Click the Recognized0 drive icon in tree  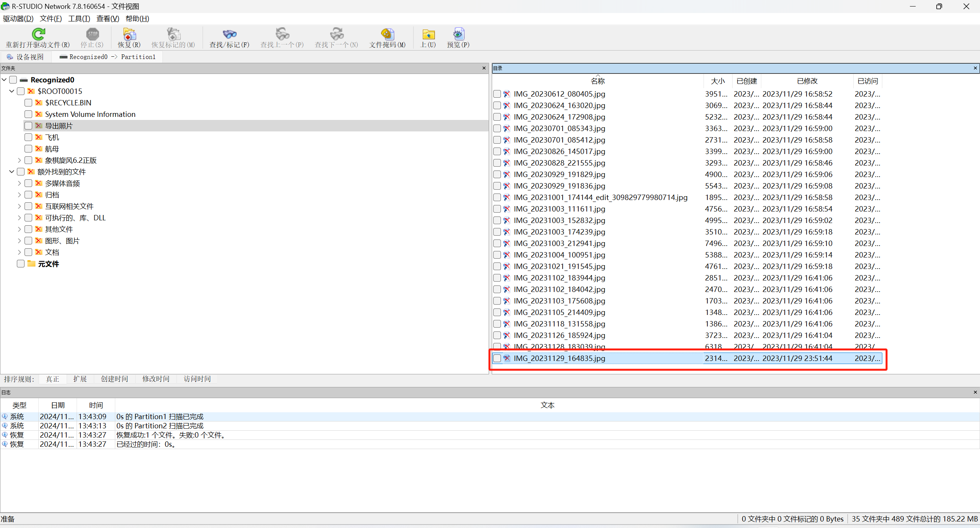tap(24, 80)
